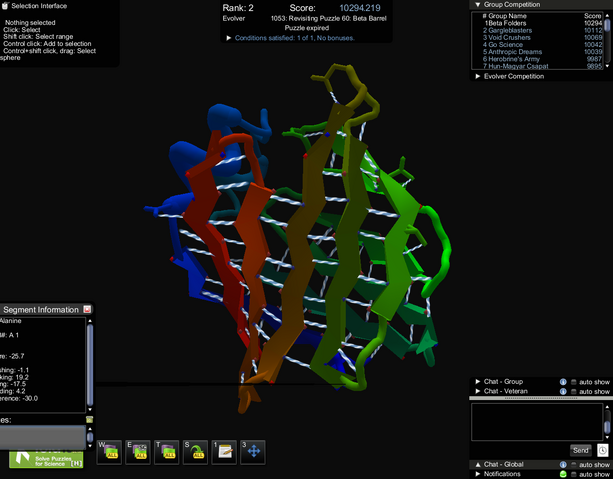Select the Herobrine's Army group row
Image resolution: width=613 pixels, height=479 pixels.
pos(538,59)
